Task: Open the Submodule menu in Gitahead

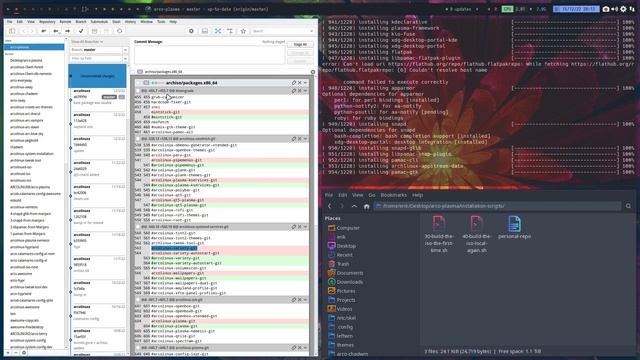Action: click(x=99, y=22)
